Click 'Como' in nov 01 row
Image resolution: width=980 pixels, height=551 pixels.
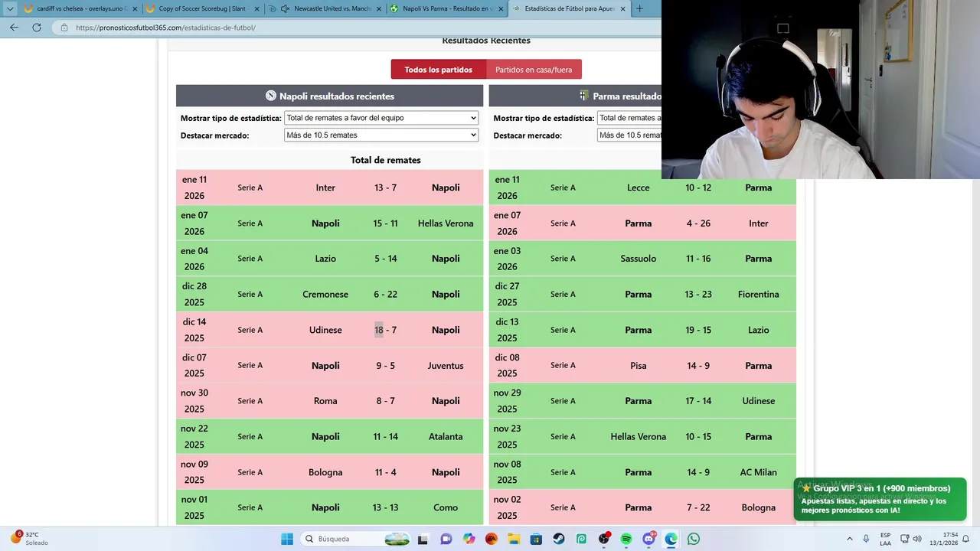pyautogui.click(x=446, y=507)
